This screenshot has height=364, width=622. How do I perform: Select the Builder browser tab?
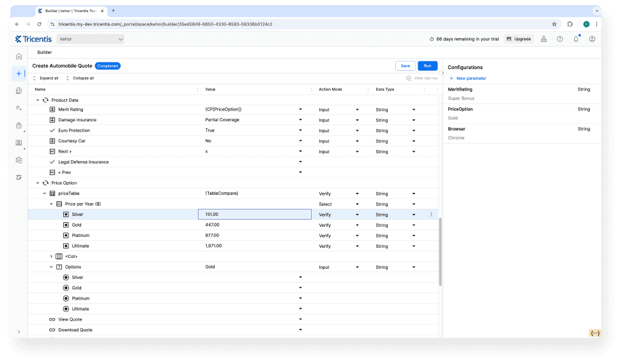(x=72, y=11)
